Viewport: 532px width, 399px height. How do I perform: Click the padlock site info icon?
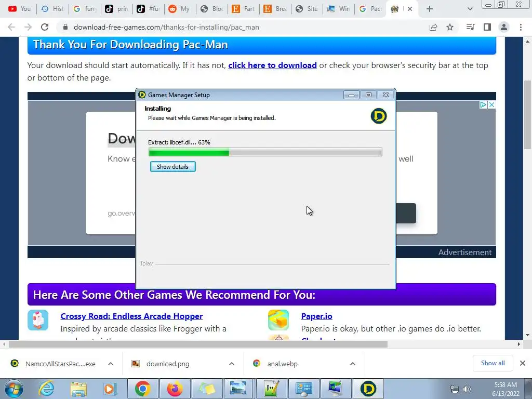[x=65, y=27]
